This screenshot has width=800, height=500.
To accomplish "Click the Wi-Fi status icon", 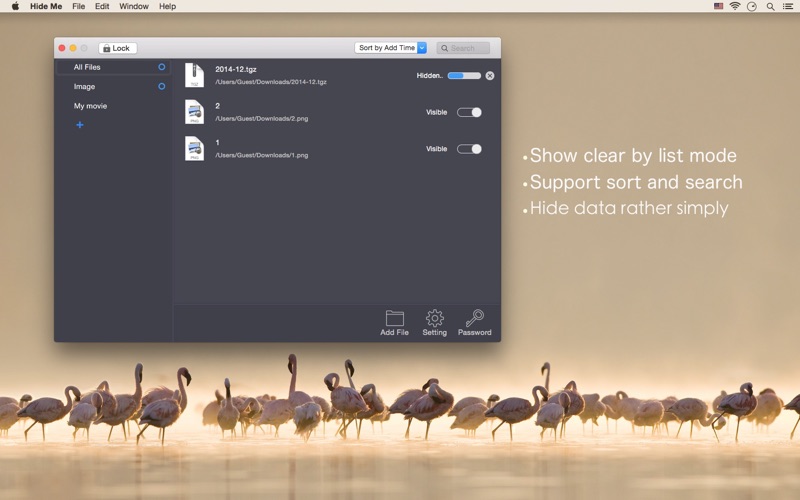I will 735,6.
